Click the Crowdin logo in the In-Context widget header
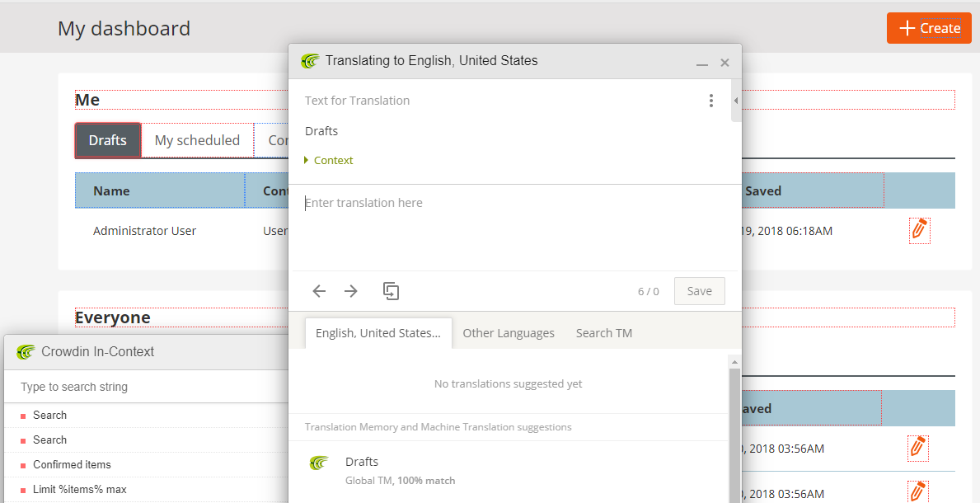 pyautogui.click(x=24, y=351)
